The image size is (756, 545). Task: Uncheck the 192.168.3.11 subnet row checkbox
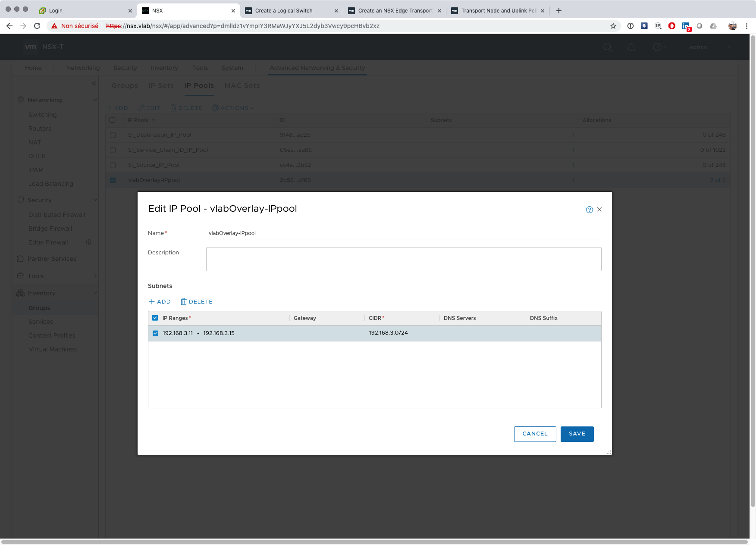[155, 333]
